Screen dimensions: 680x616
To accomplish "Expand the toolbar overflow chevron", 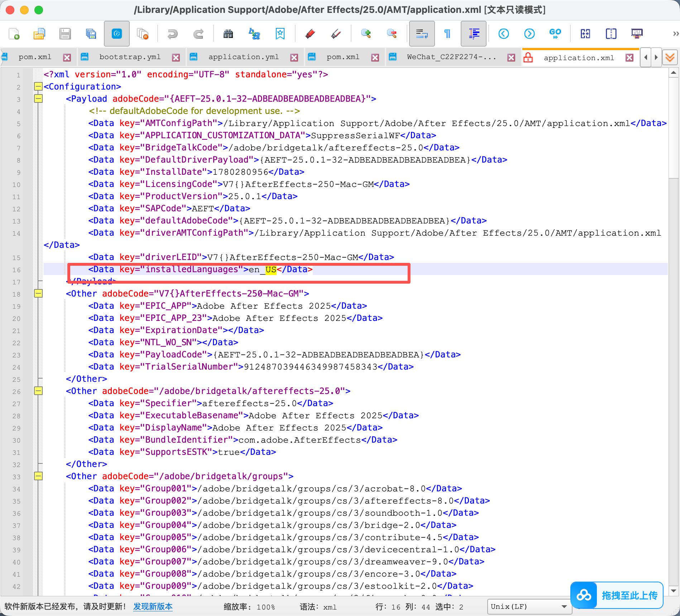I will coord(675,34).
